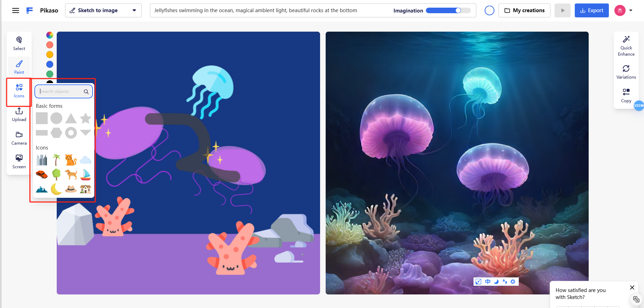Select the Paint tool in sidebar
The image size is (644, 308).
(x=19, y=67)
